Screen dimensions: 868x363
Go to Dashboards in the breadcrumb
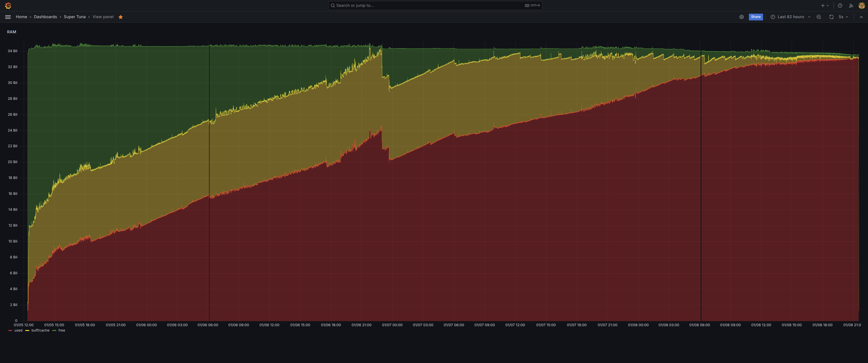click(45, 17)
